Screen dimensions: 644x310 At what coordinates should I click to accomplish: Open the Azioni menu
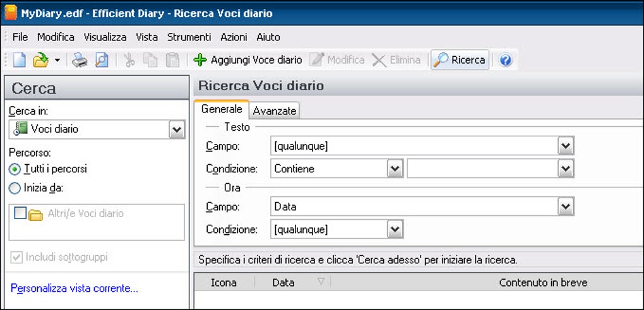(234, 37)
